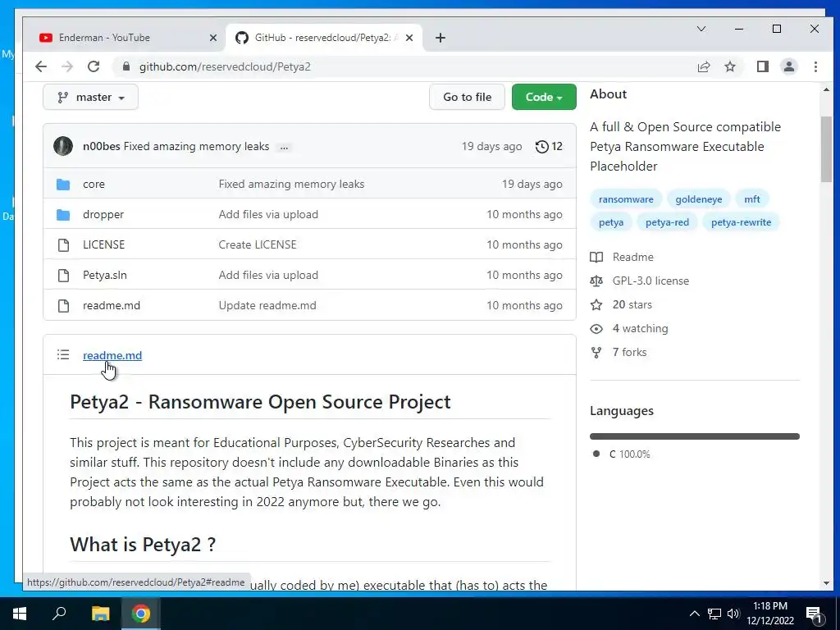
Task: Open the tab search chevron
Action: (x=701, y=29)
